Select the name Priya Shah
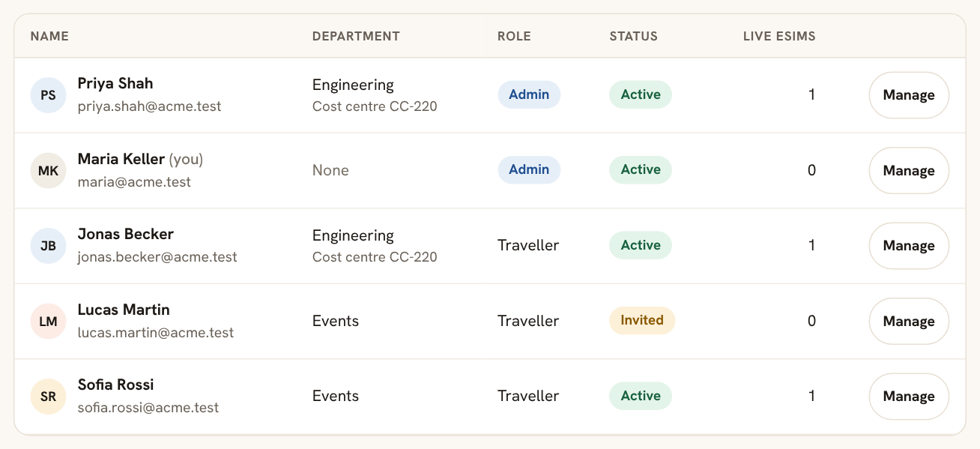 (x=115, y=83)
